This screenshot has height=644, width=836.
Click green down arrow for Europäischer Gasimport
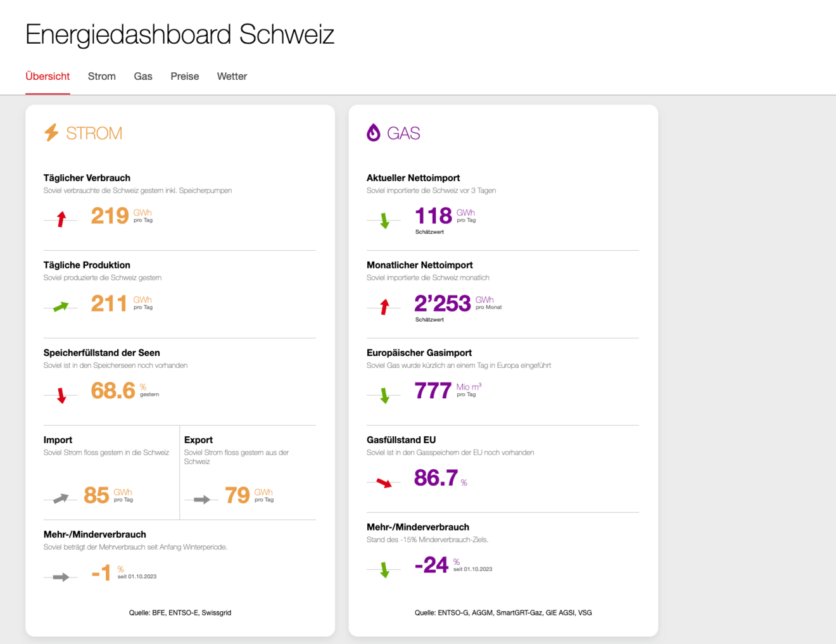point(384,395)
